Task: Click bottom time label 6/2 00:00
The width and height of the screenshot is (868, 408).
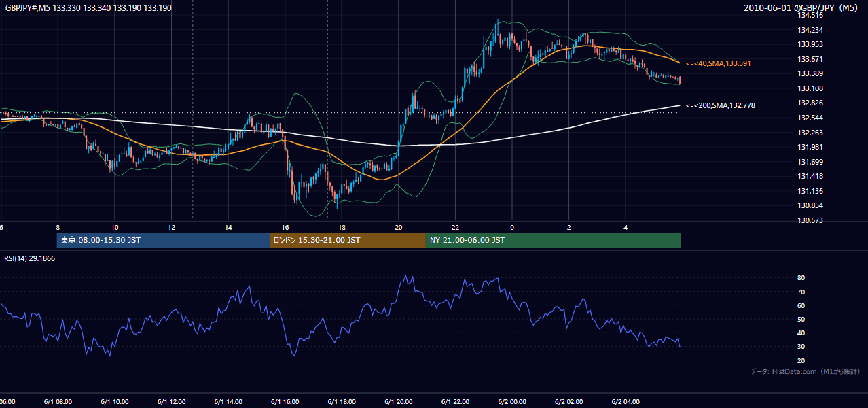Action: pyautogui.click(x=512, y=401)
